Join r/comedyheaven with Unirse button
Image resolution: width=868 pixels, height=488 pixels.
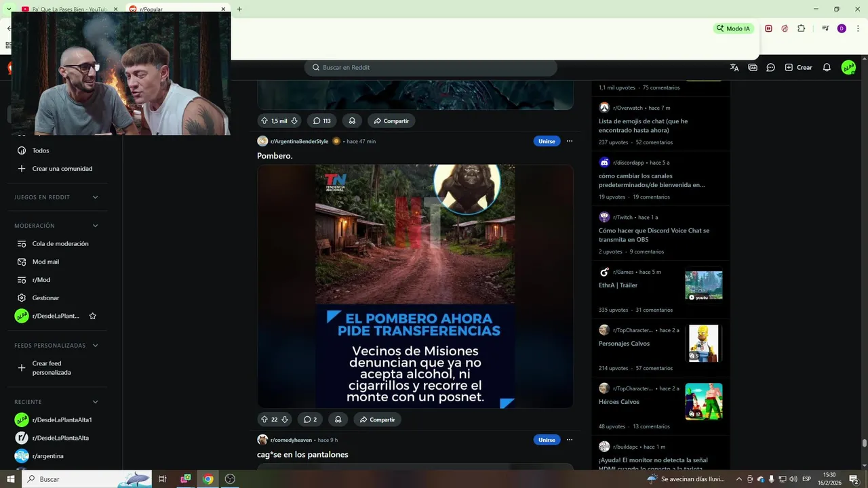click(547, 440)
